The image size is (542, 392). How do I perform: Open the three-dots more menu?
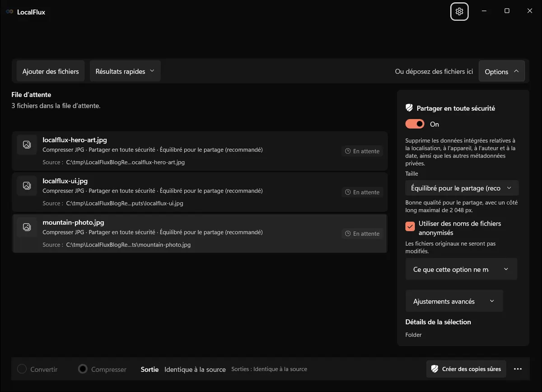518,369
